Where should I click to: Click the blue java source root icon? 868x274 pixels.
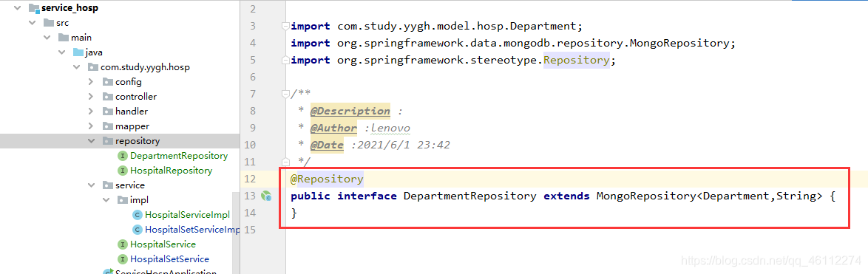pyautogui.click(x=78, y=52)
